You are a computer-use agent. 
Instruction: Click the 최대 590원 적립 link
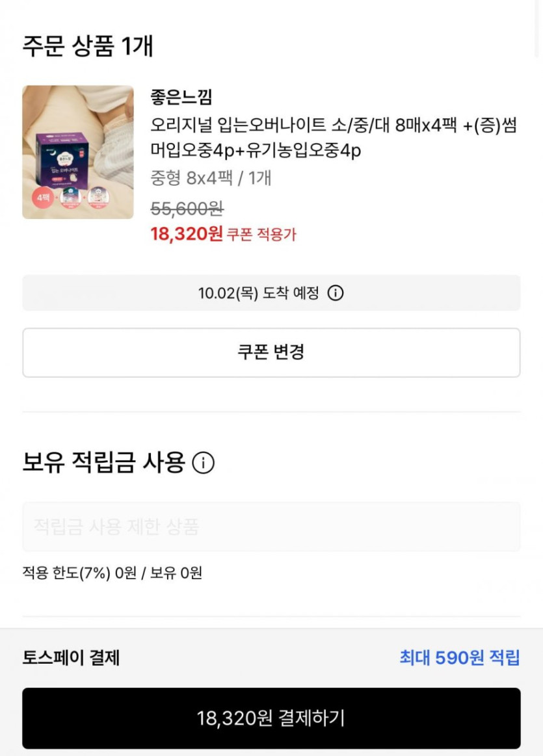[459, 658]
